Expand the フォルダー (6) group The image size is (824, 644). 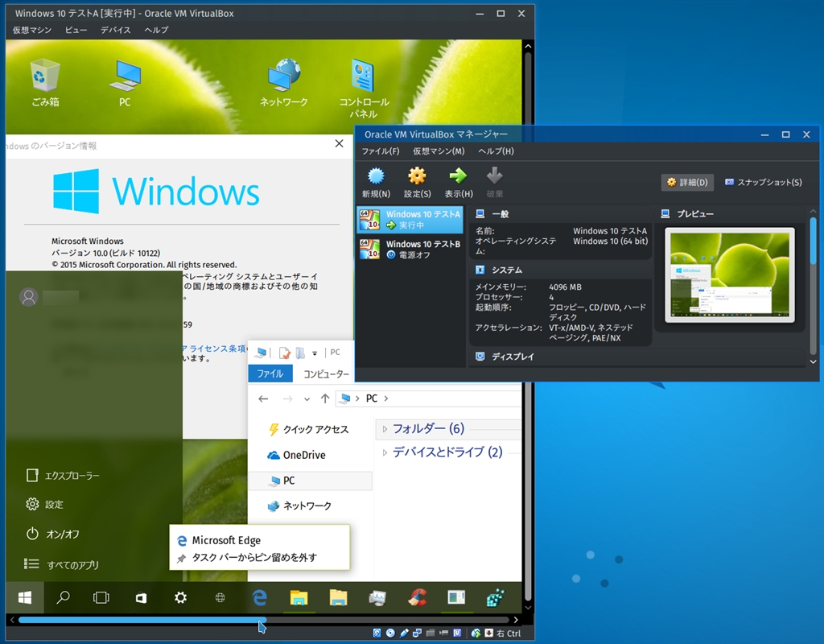[x=385, y=429]
